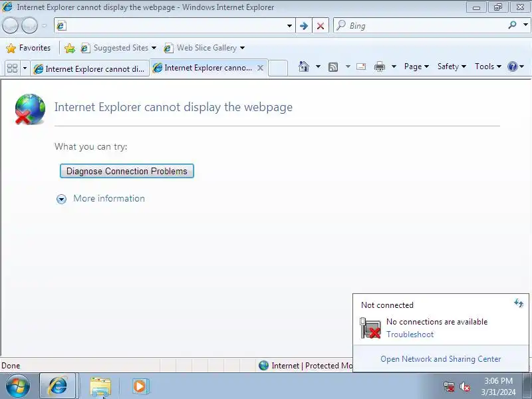
Task: Click Internet Explorer taskbar icon
Action: click(58, 386)
